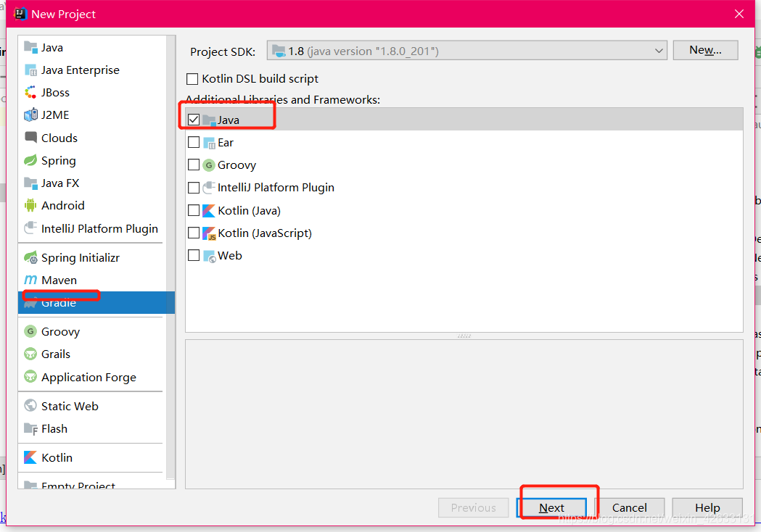The height and width of the screenshot is (532, 761).
Task: Click the IntelliJ IDEA logo in the title bar
Action: [x=20, y=14]
